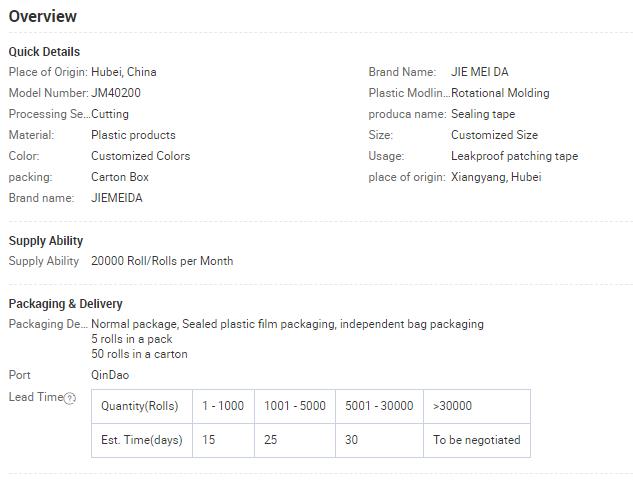Click the >30000 quantity cell

point(477,406)
